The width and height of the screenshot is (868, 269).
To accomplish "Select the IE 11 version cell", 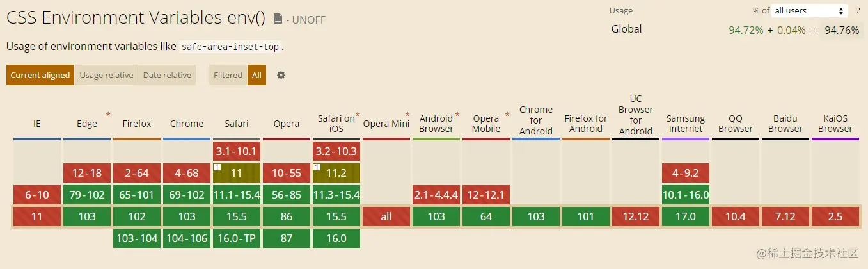I will tap(37, 216).
